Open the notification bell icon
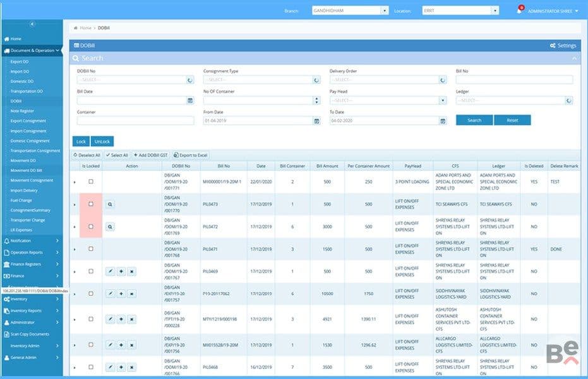588x379 pixels. (x=519, y=11)
